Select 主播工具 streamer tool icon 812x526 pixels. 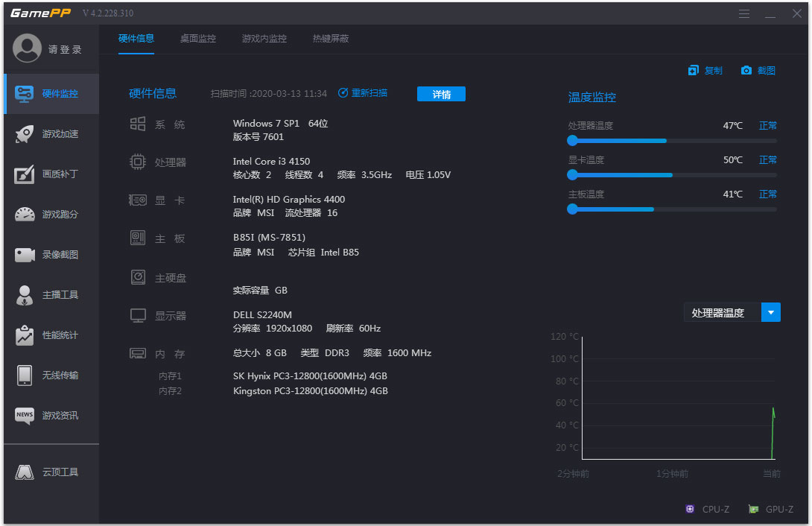25,295
